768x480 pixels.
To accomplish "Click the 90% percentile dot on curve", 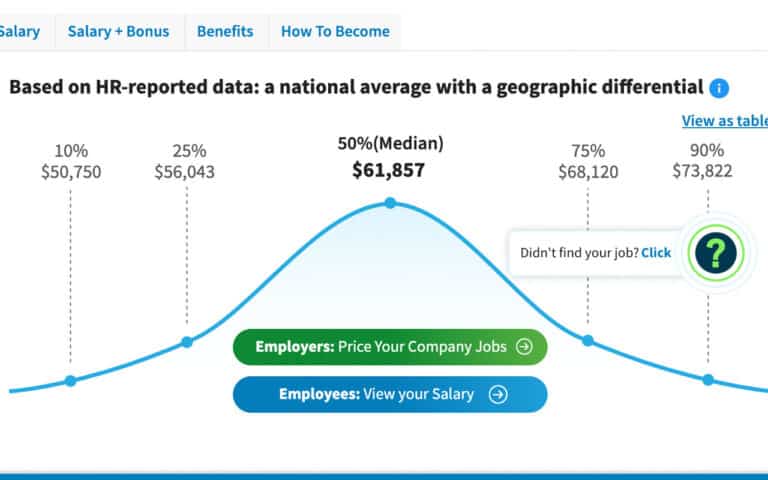I will pyautogui.click(x=708, y=380).
